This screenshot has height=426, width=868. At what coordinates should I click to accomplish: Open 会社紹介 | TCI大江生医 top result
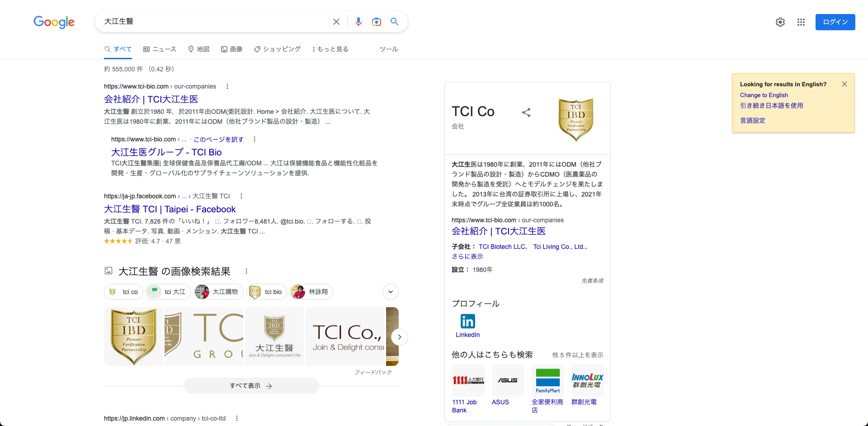(x=151, y=99)
